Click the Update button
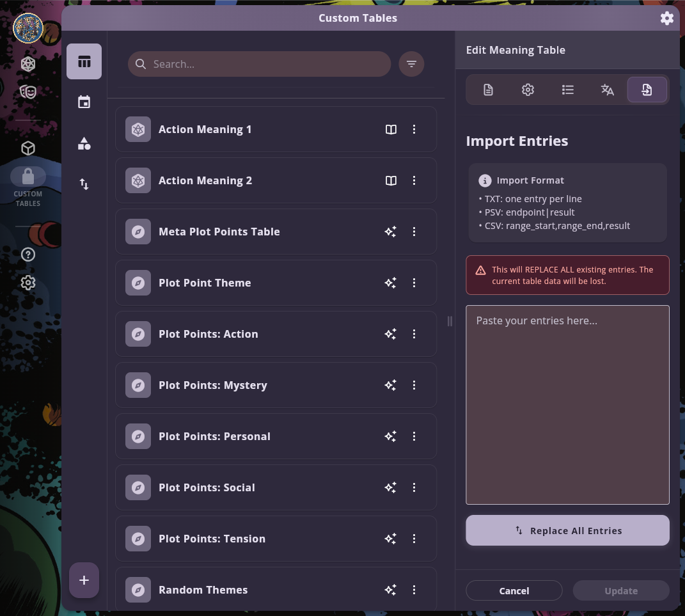The width and height of the screenshot is (685, 616). point(621,590)
